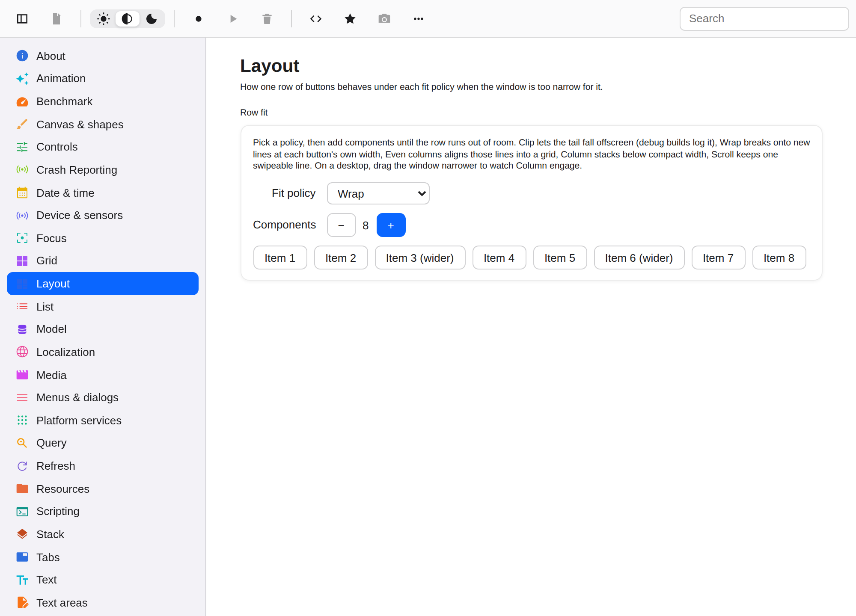Focus the Search field
This screenshot has width=856, height=616.
[x=764, y=19]
